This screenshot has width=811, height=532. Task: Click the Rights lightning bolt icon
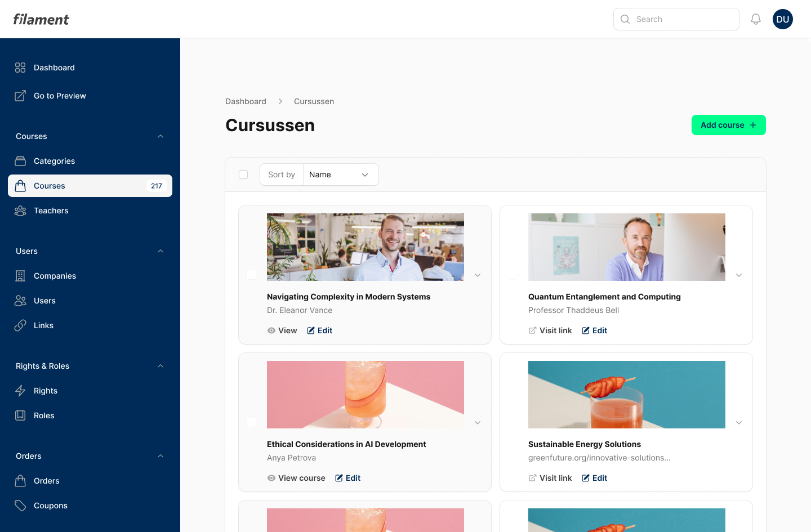[20, 391]
